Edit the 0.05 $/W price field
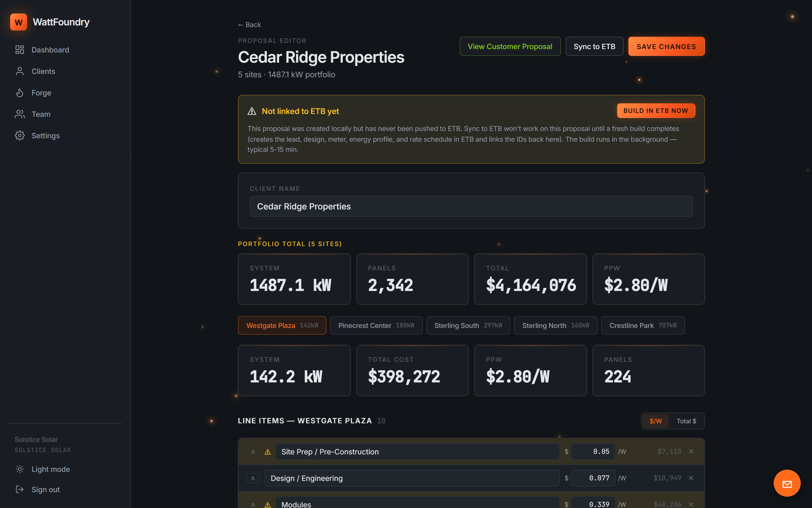This screenshot has width=812, height=508. coord(593,452)
